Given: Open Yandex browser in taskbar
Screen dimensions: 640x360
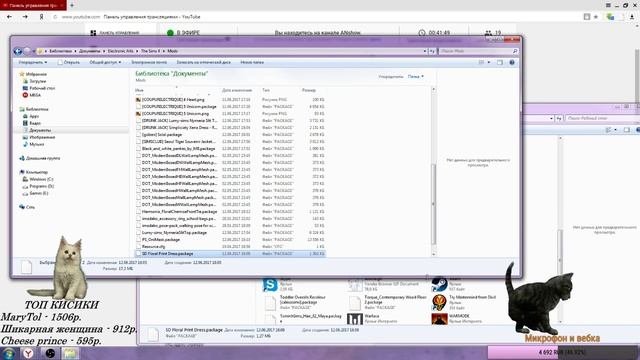Looking at the screenshot, I should [28, 353].
